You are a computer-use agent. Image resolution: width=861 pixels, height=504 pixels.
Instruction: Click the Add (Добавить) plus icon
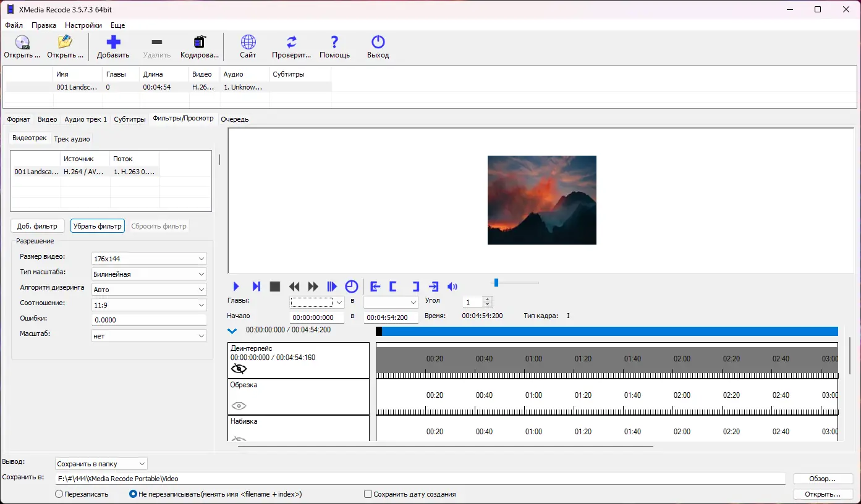(113, 43)
